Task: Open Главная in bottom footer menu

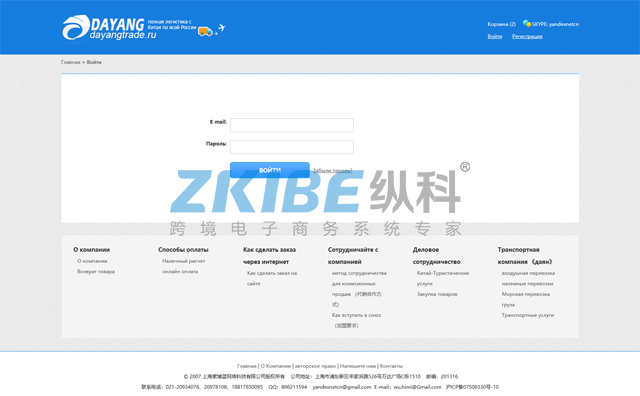Action: click(x=247, y=366)
